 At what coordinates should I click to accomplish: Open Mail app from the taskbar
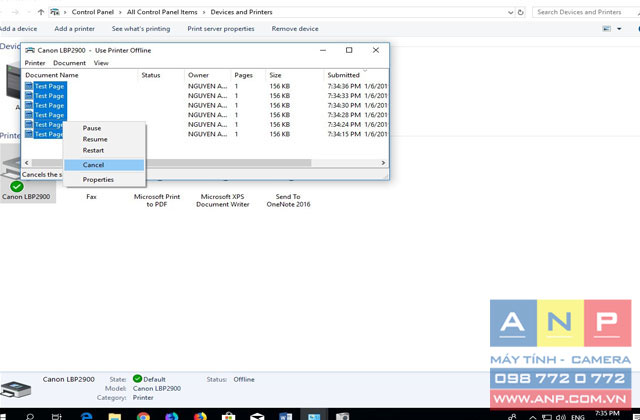click(x=257, y=416)
